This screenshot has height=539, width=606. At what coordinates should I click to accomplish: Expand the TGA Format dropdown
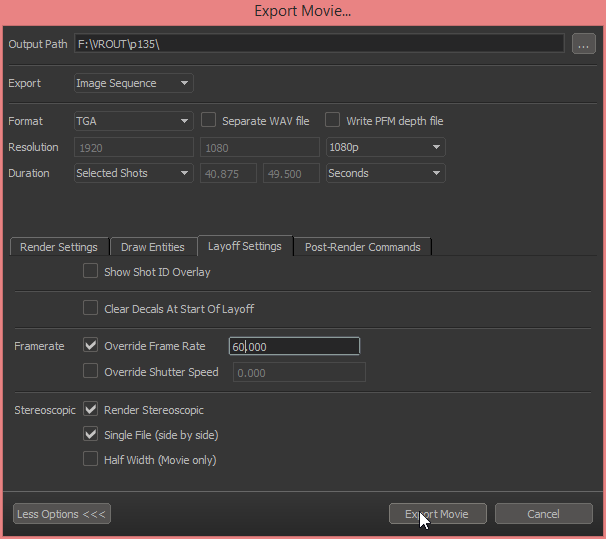(134, 121)
